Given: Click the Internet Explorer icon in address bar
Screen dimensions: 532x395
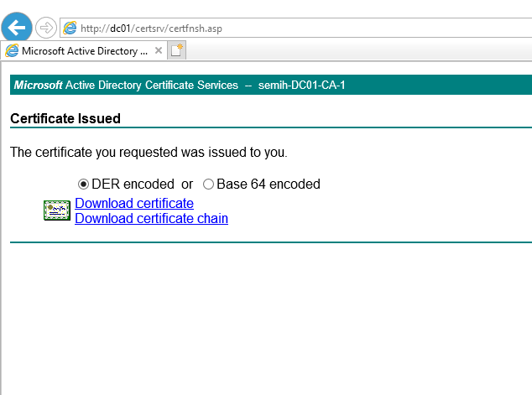Looking at the screenshot, I should coord(70,29).
